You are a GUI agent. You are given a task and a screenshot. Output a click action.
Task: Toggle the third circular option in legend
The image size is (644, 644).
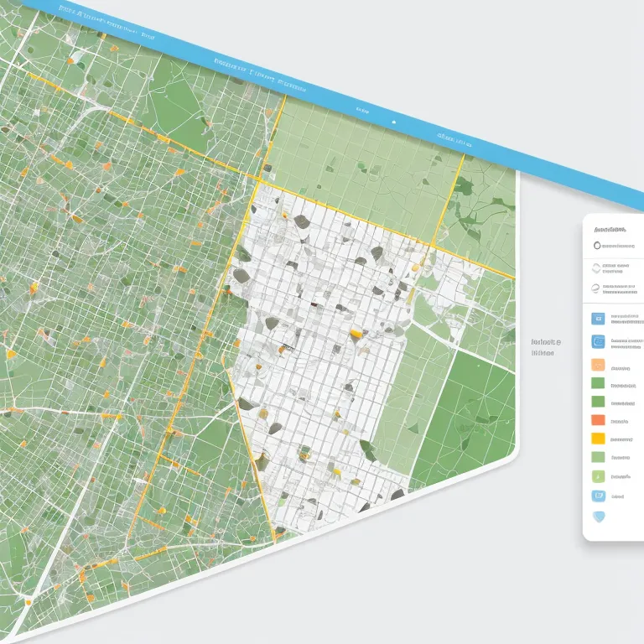coord(596,288)
